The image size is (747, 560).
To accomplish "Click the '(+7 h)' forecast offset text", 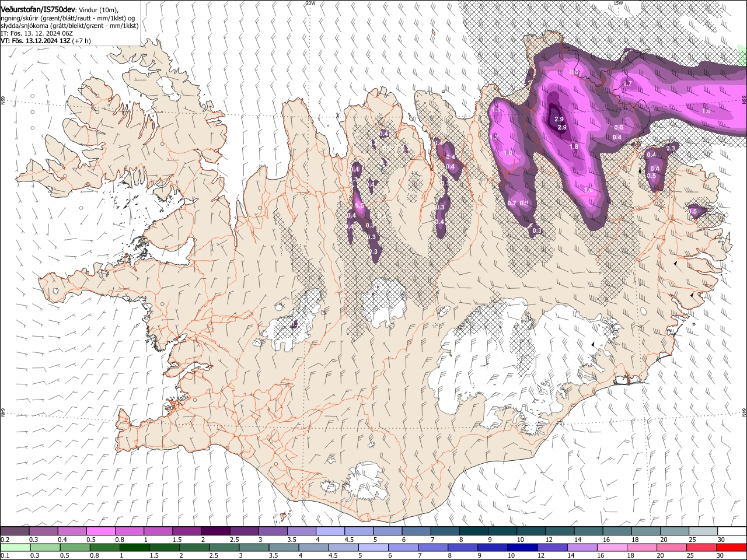I will pos(82,41).
